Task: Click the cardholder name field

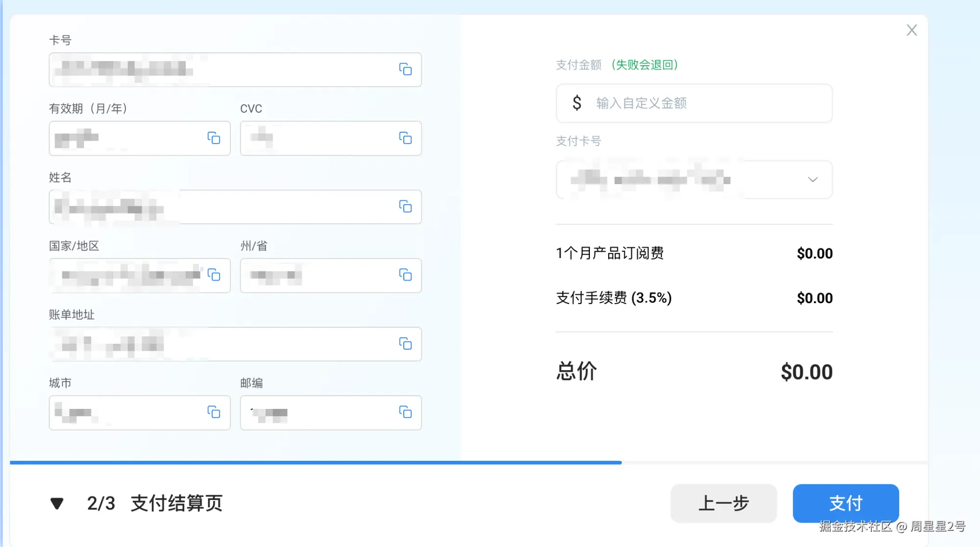Action: coord(220,207)
